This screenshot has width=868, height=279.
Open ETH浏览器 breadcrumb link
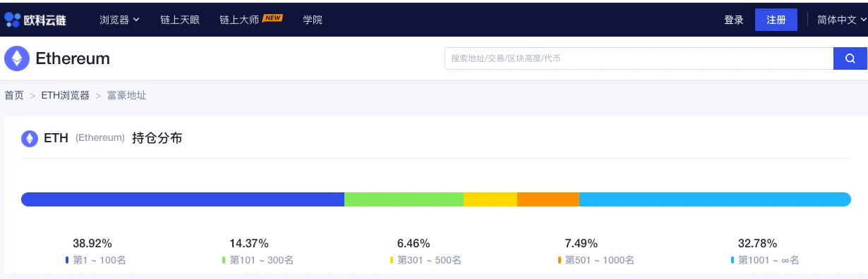tap(65, 95)
